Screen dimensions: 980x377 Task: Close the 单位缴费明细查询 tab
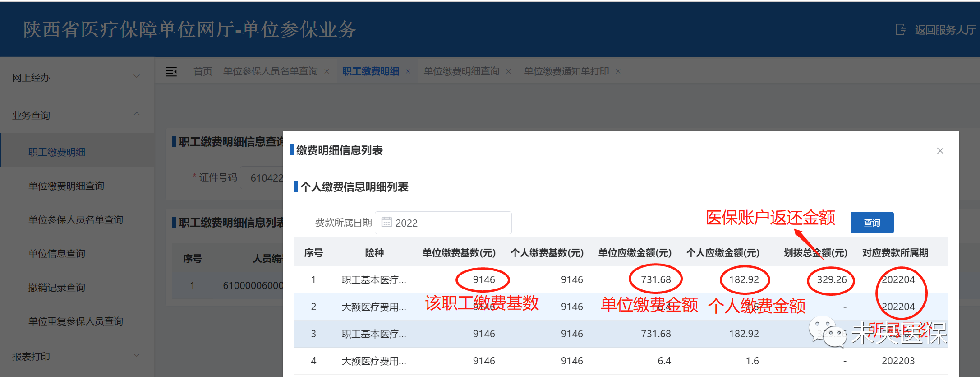(508, 71)
